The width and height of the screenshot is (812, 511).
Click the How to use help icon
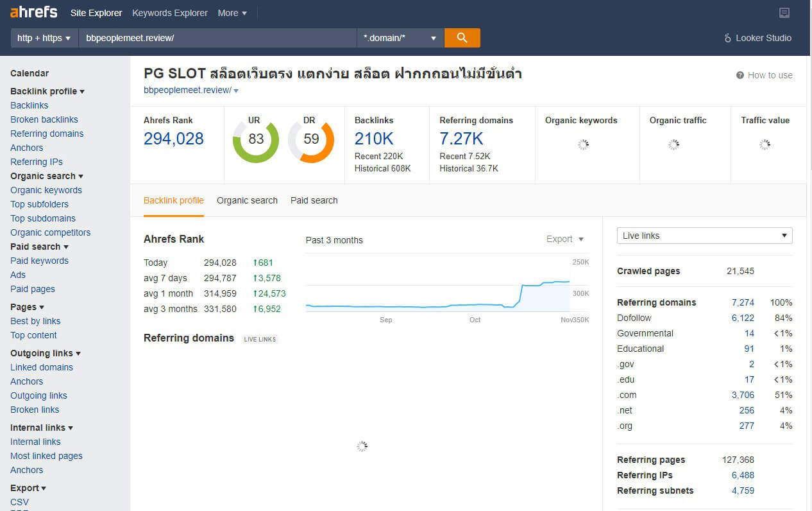tap(740, 75)
